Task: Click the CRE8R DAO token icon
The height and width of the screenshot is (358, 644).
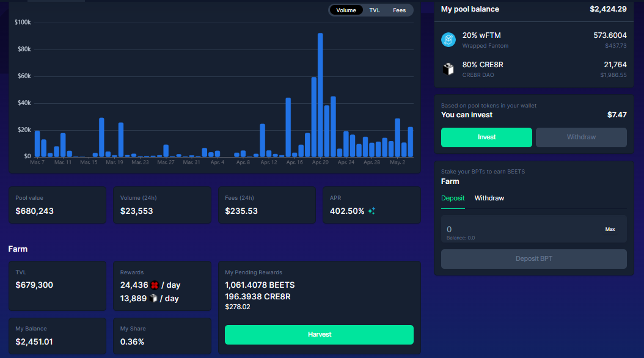Action: coord(448,69)
